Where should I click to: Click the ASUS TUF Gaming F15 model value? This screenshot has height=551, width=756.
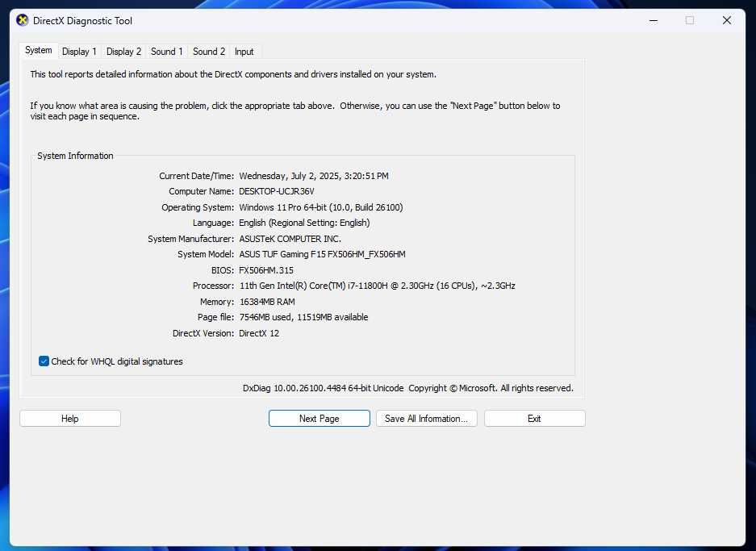pyautogui.click(x=322, y=254)
